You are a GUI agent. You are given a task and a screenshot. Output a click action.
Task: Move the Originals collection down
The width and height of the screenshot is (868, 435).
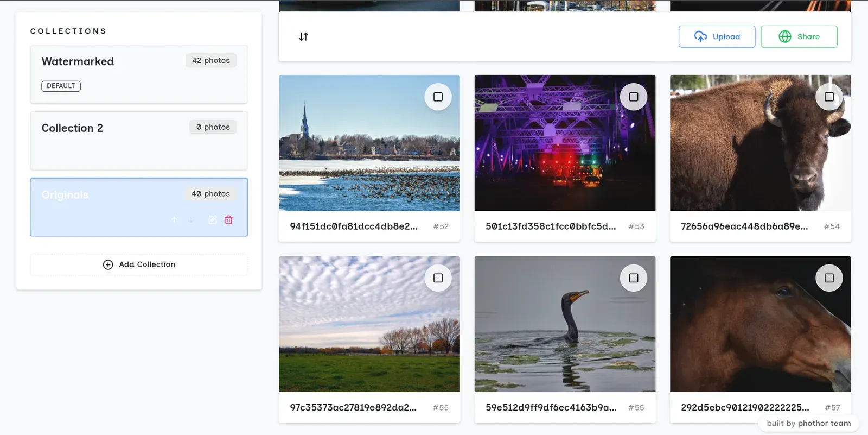[x=191, y=220]
